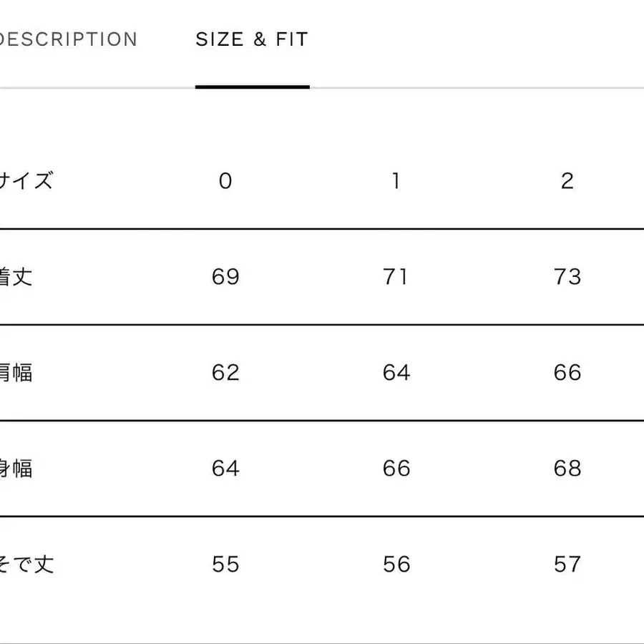Select size 1 column header

pos(396,181)
